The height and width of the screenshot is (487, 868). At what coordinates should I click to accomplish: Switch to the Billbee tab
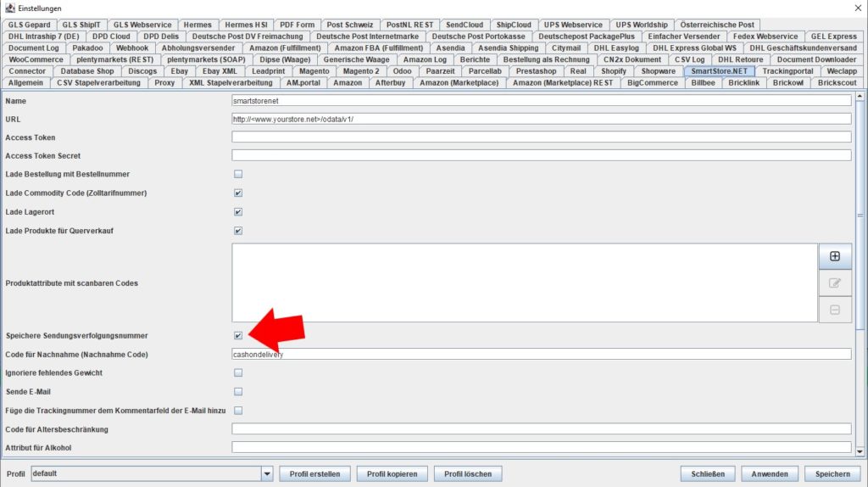(x=703, y=82)
